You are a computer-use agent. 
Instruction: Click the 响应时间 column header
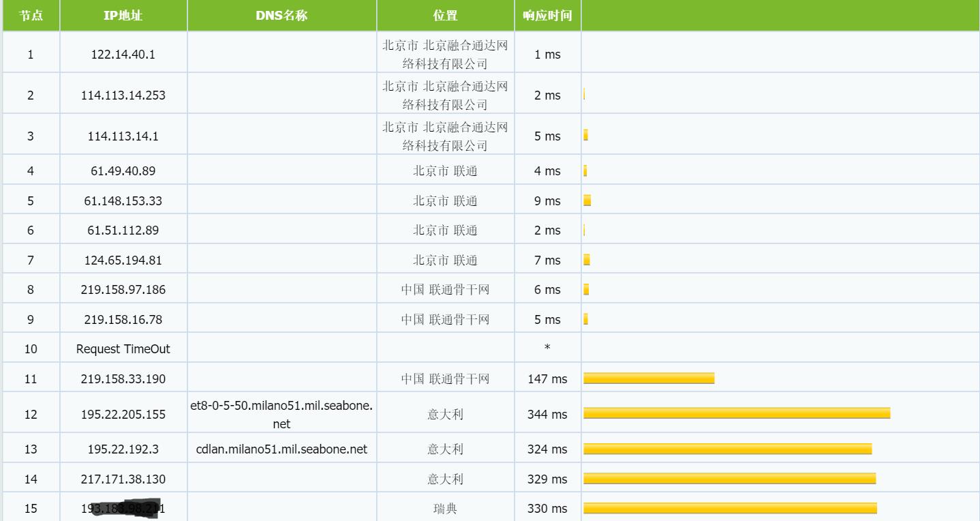point(547,16)
